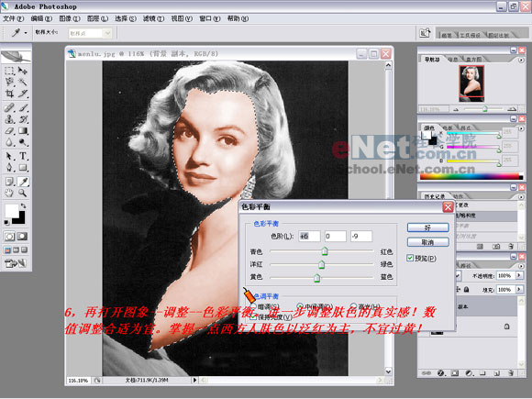
Task: Select the Crop tool
Action: [x=9, y=93]
